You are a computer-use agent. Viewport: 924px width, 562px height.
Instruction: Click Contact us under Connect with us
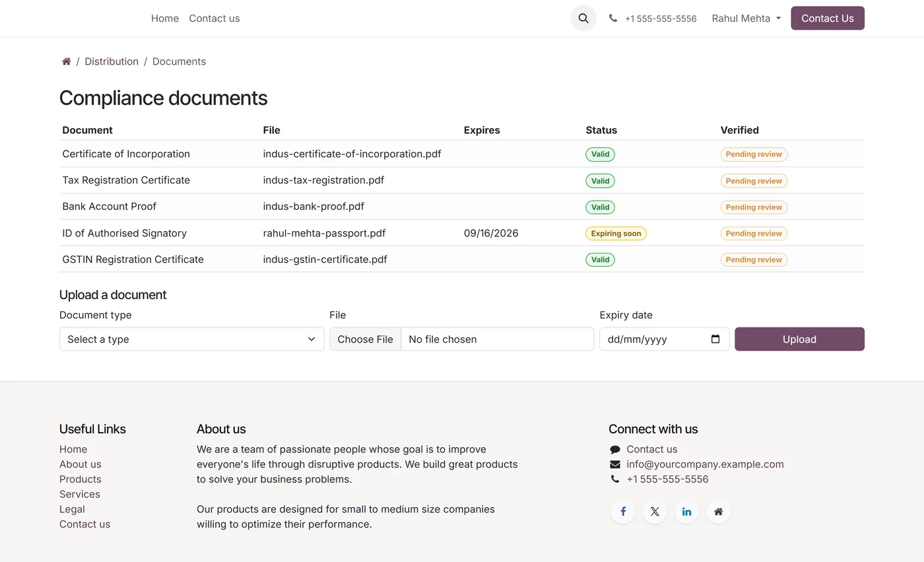coord(652,449)
